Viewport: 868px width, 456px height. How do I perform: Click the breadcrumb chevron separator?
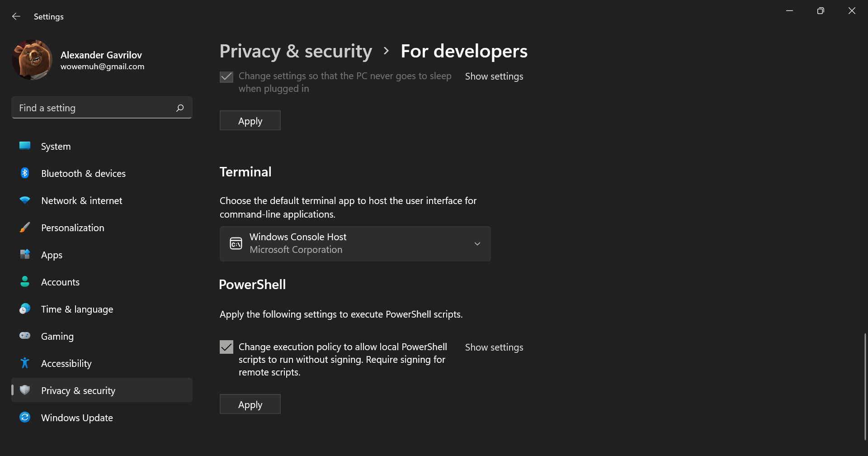tap(386, 51)
